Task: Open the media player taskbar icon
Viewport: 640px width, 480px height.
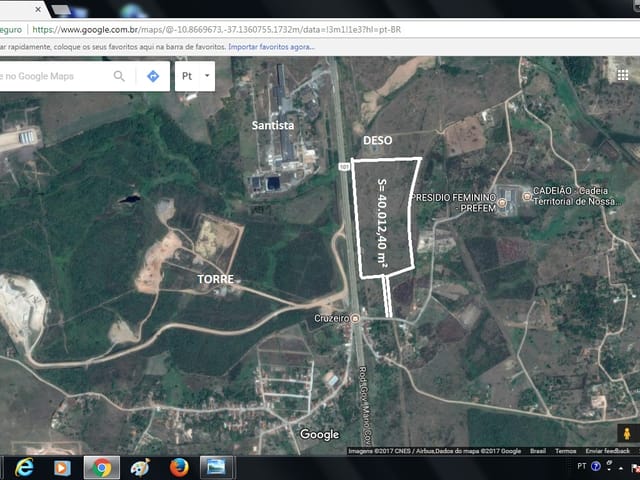Action: pos(62,468)
